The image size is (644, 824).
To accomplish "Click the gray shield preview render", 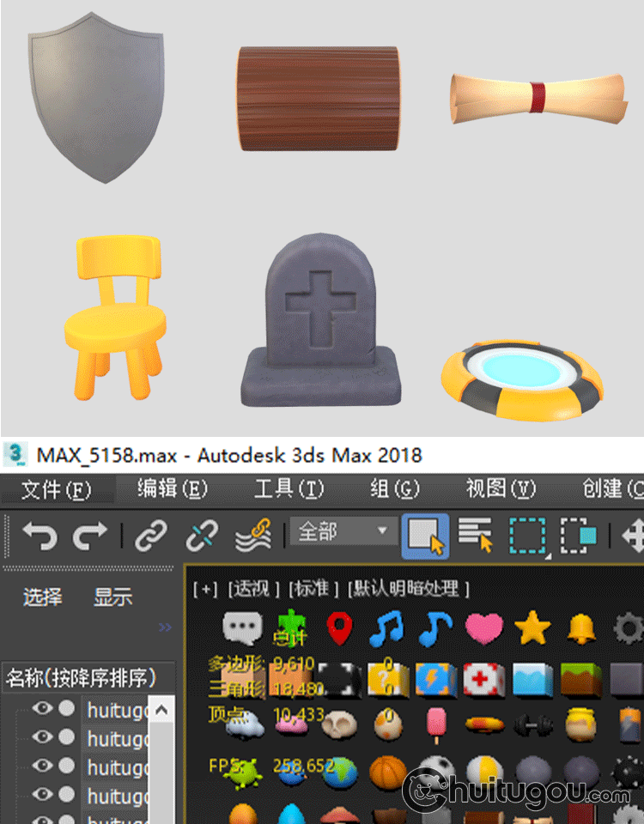I will pos(96,98).
